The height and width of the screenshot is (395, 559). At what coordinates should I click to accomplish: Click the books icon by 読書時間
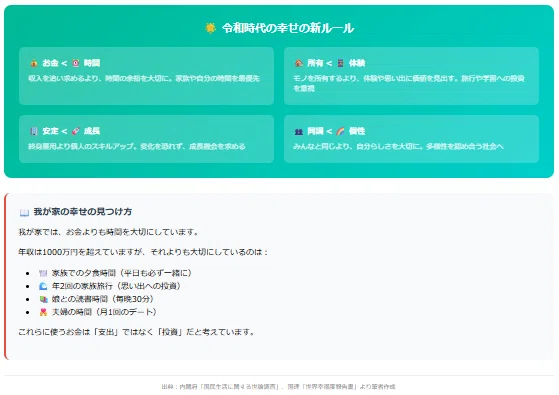43,299
